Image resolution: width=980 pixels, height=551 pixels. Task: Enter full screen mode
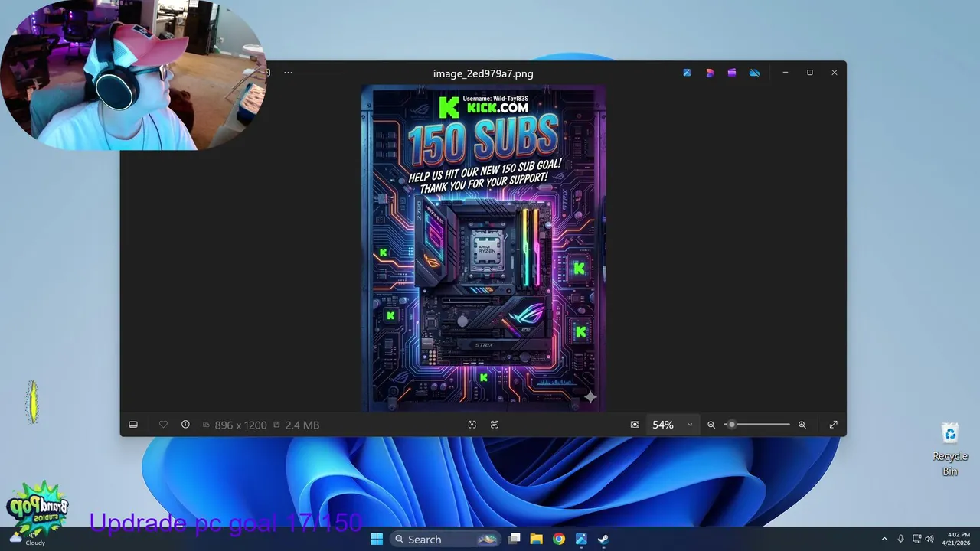coord(833,425)
